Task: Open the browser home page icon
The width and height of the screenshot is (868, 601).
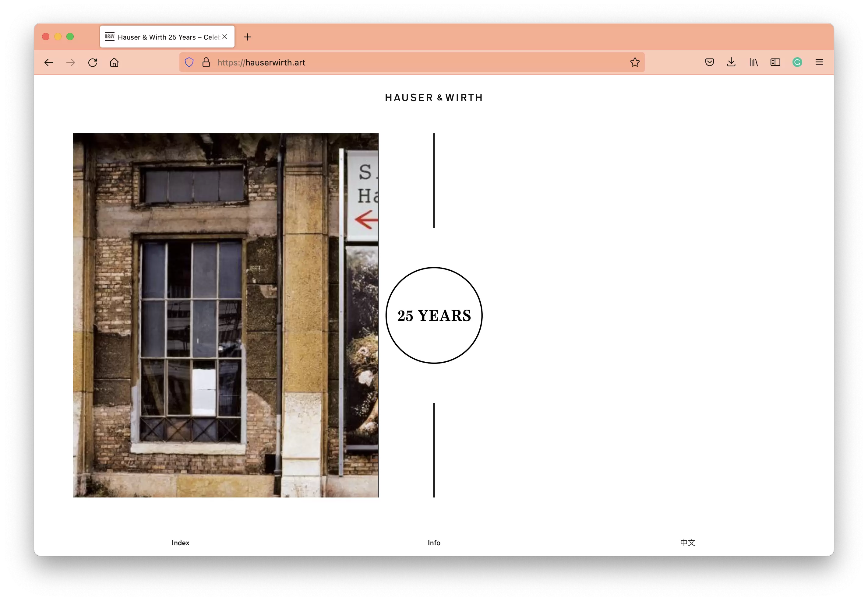Action: click(114, 62)
